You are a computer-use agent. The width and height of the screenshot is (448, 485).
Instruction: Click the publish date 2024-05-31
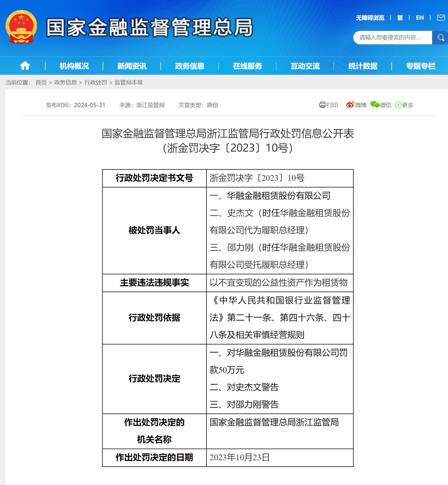[x=90, y=105]
